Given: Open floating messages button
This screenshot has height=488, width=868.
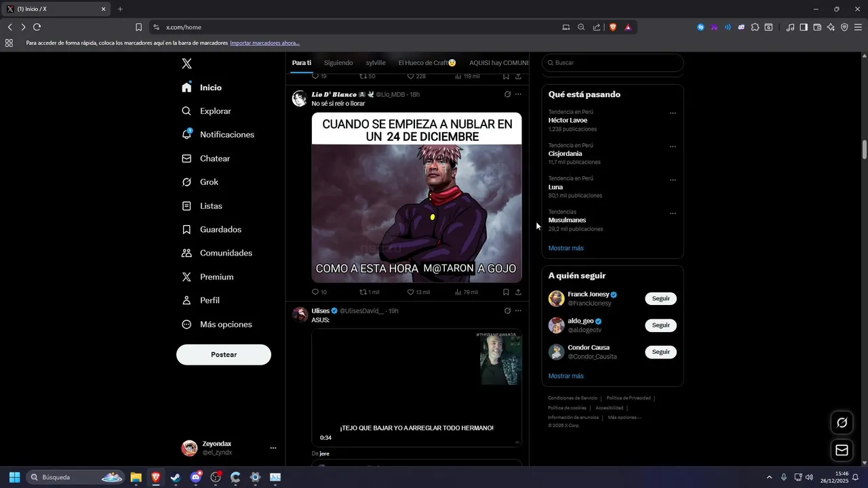Looking at the screenshot, I should click(x=842, y=450).
